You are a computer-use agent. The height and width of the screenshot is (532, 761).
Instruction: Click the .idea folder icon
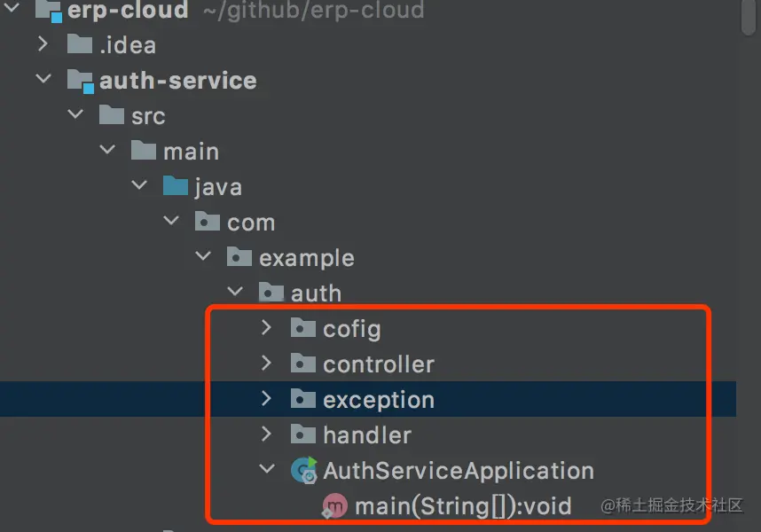[80, 44]
